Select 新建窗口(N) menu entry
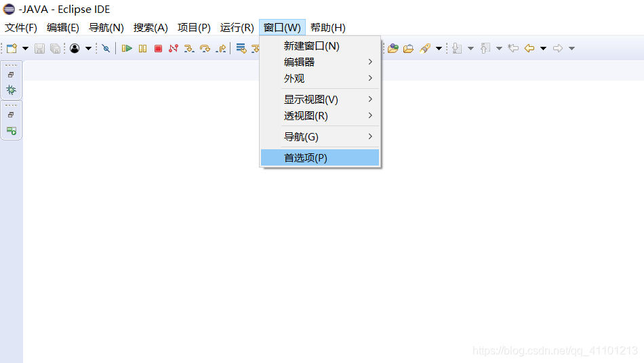The height and width of the screenshot is (363, 644). [320, 46]
